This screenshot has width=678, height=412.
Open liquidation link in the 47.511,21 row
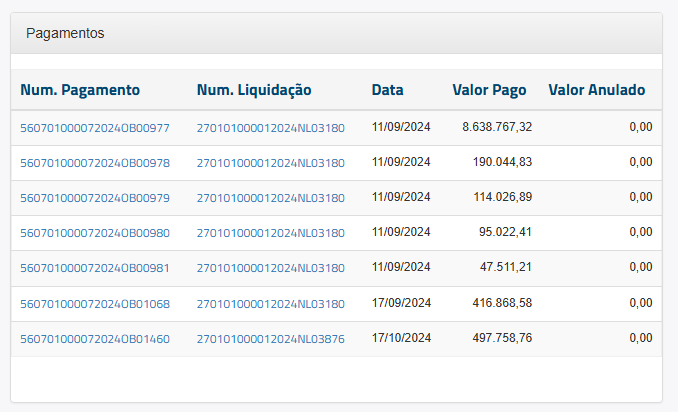[270, 268]
